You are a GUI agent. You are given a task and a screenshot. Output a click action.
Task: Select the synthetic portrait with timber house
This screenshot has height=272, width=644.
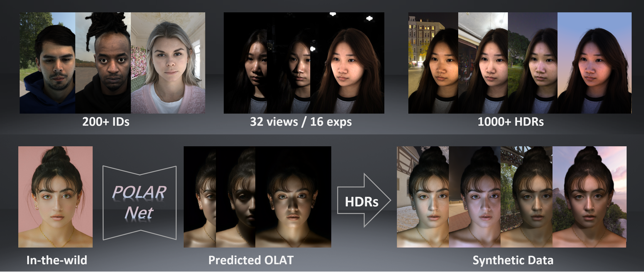[423, 197]
